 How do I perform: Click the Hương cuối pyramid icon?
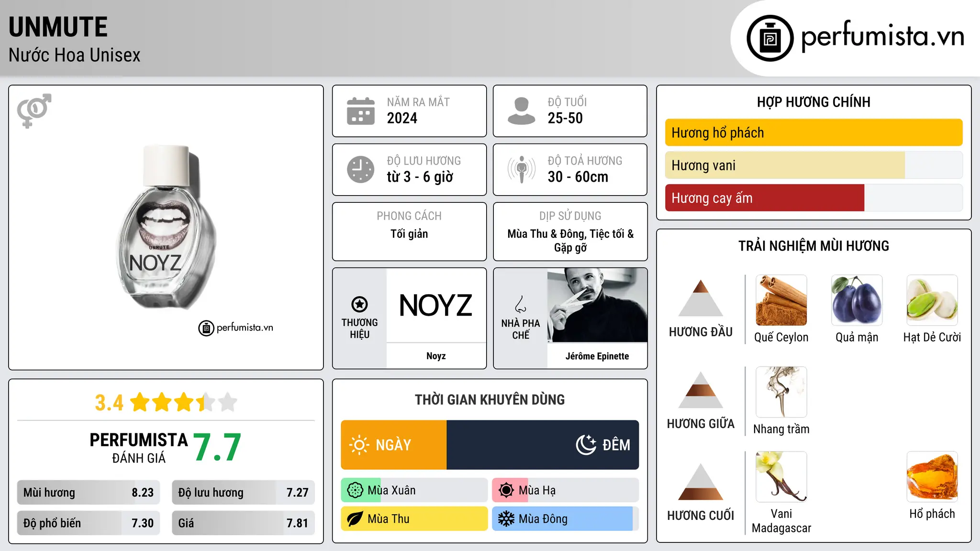pos(701,482)
